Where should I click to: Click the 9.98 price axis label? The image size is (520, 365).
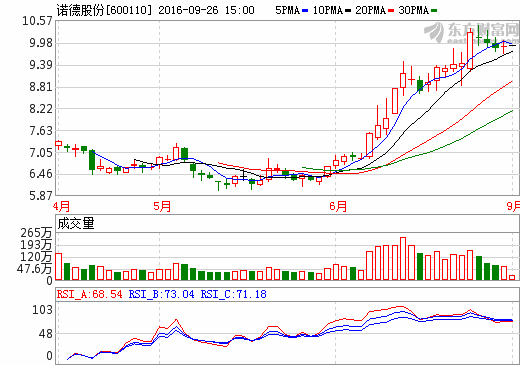click(x=41, y=43)
